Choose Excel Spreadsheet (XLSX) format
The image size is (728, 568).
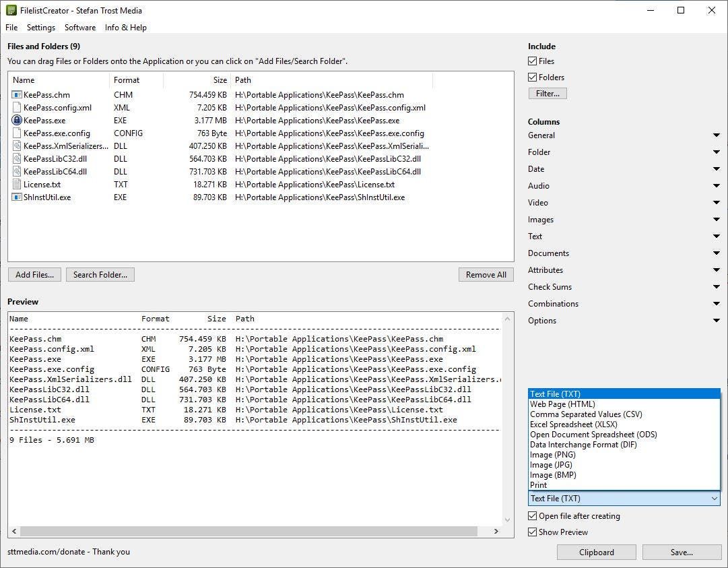[624, 424]
